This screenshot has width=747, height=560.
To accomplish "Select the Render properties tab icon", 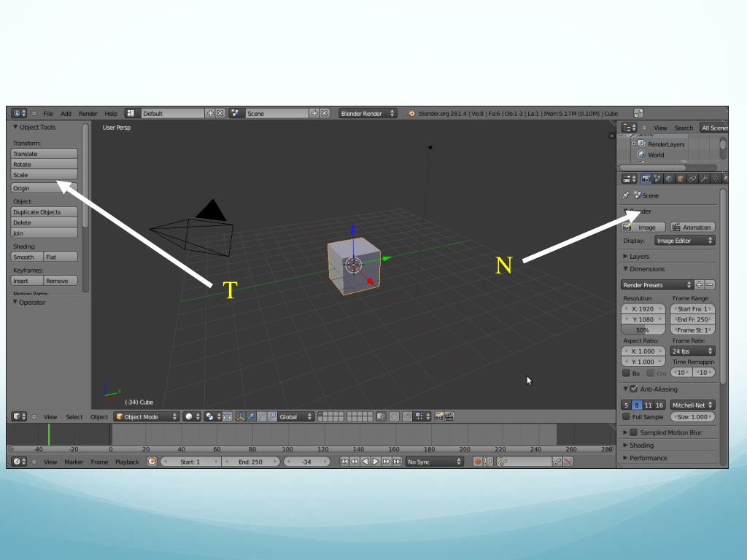I will (646, 179).
